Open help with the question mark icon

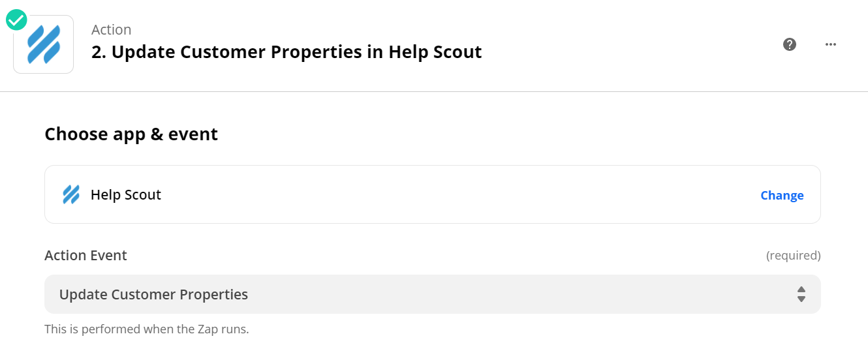click(790, 44)
